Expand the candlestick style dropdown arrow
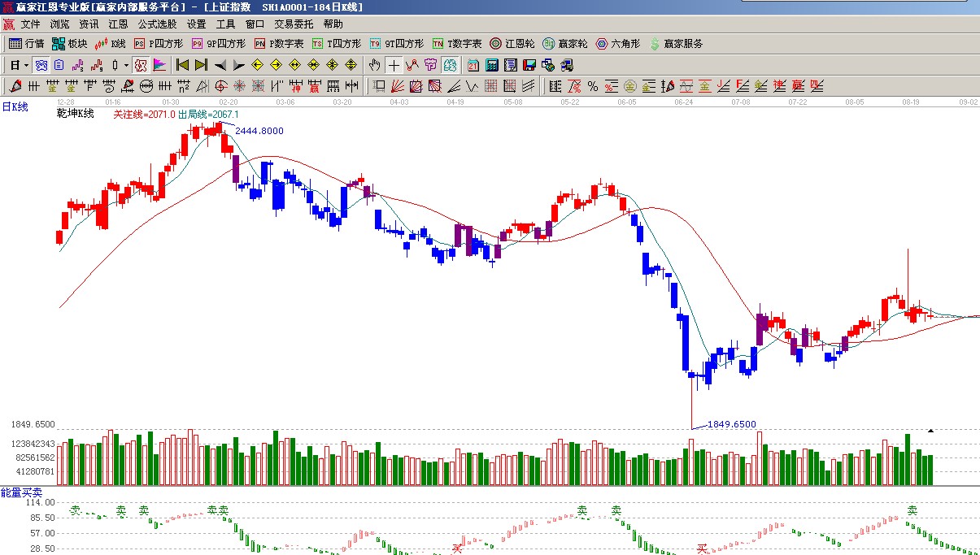This screenshot has height=555, width=980. click(125, 65)
